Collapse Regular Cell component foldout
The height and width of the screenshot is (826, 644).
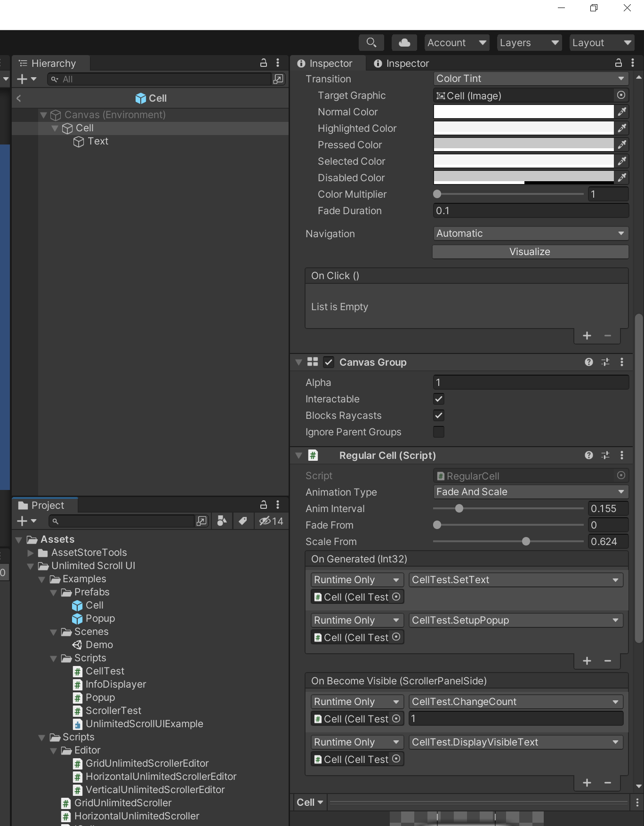point(298,455)
